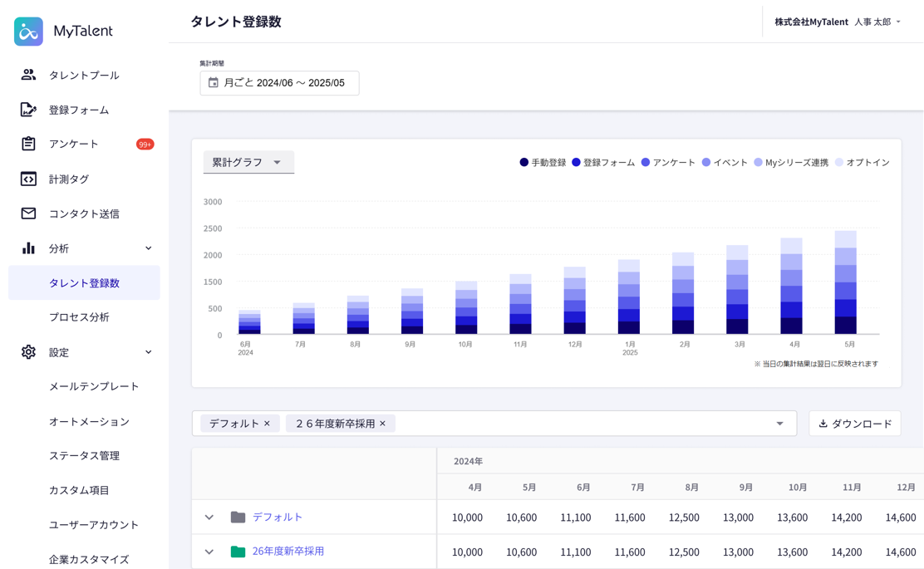Toggle 手動登録 legend series
Screen dimensions: 924x569
(543, 163)
